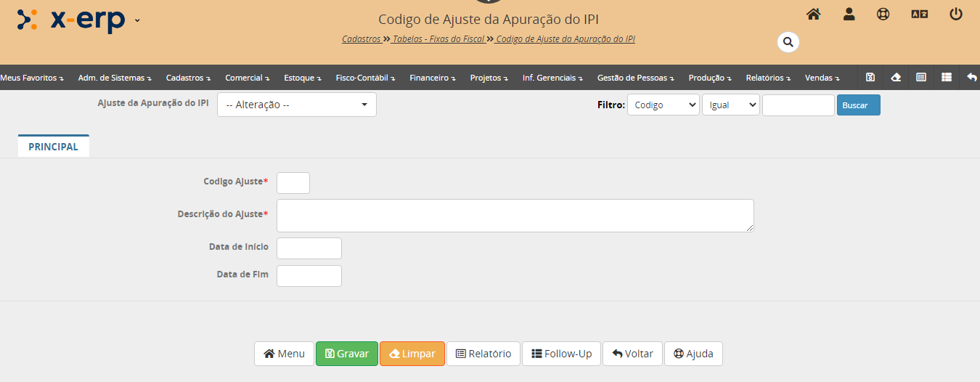Click the power logout icon
Screen dimensions: 980x382
956,15
